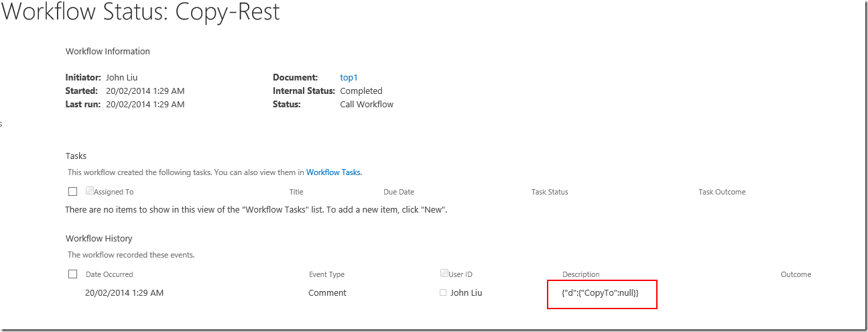Sort history by Date Occurred column
The width and height of the screenshot is (868, 332).
coord(109,274)
